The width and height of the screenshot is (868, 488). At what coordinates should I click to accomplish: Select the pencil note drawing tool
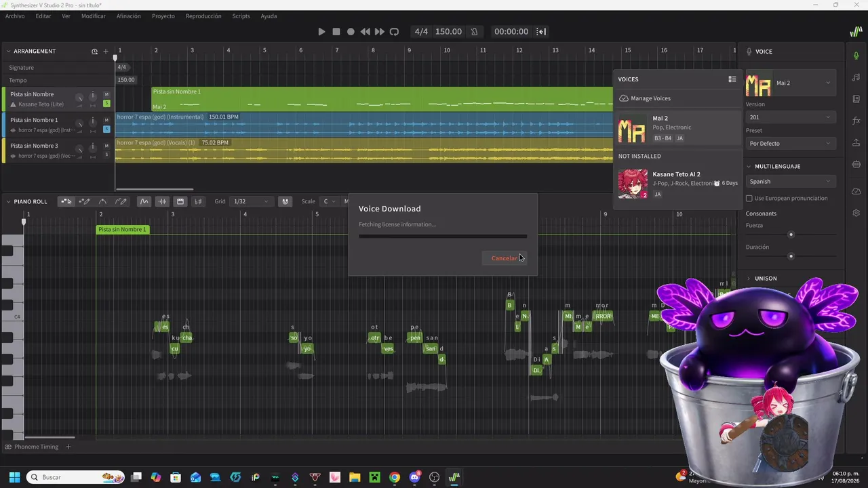(x=84, y=201)
